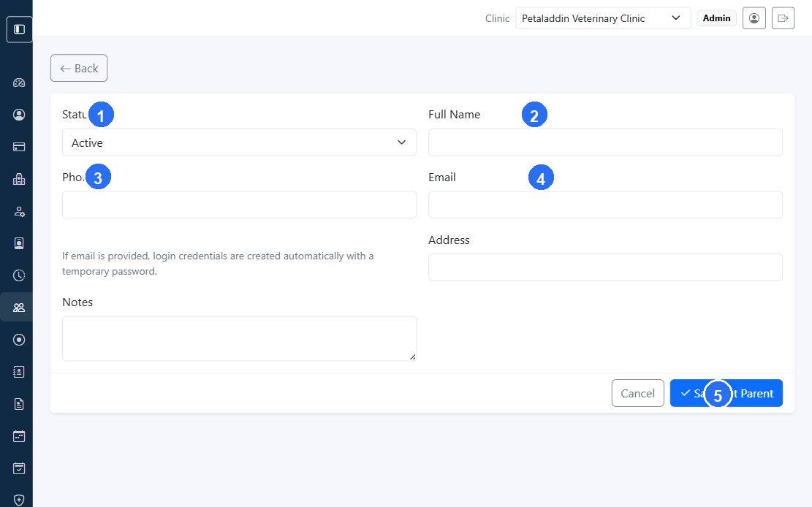This screenshot has width=812, height=507.
Task: Focus the Email input field
Action: (x=605, y=205)
